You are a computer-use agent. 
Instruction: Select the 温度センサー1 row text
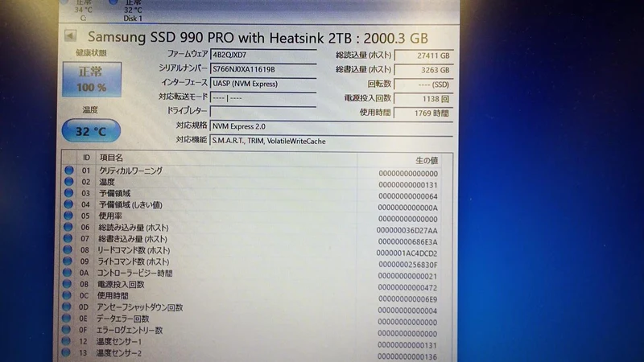point(118,341)
